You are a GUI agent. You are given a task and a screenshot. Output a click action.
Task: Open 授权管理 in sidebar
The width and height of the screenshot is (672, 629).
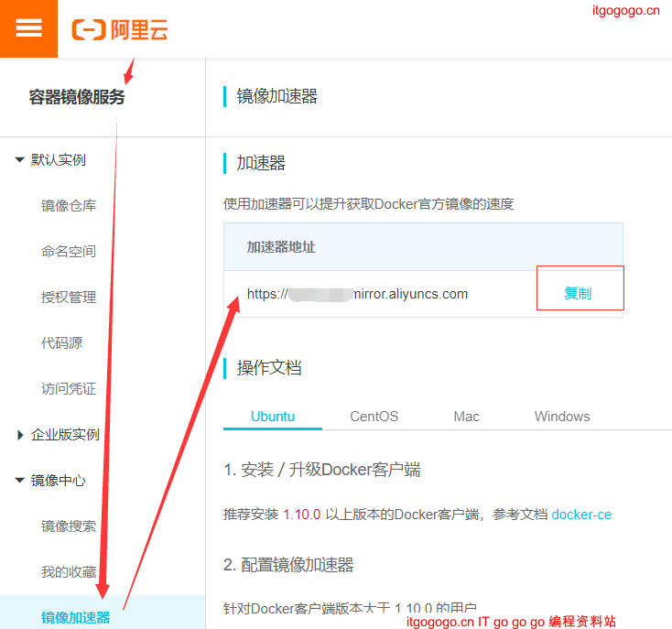click(69, 298)
